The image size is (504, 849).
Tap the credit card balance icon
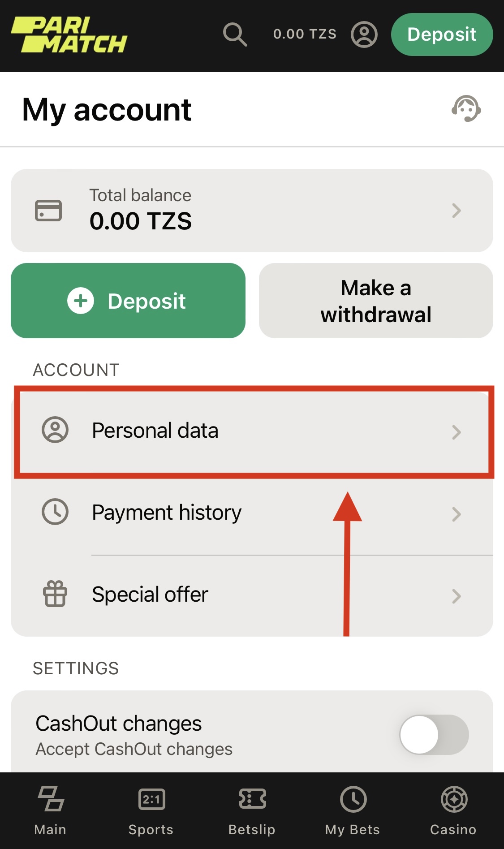[x=48, y=210]
